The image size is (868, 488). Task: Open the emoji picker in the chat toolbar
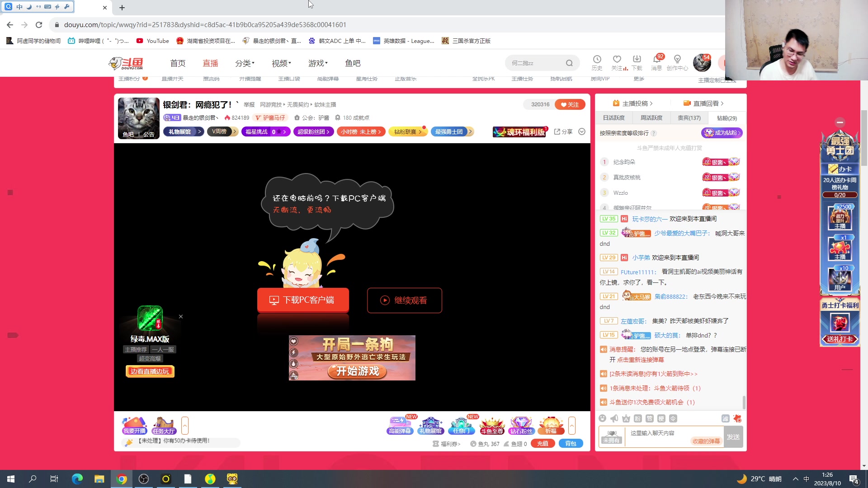pyautogui.click(x=603, y=418)
